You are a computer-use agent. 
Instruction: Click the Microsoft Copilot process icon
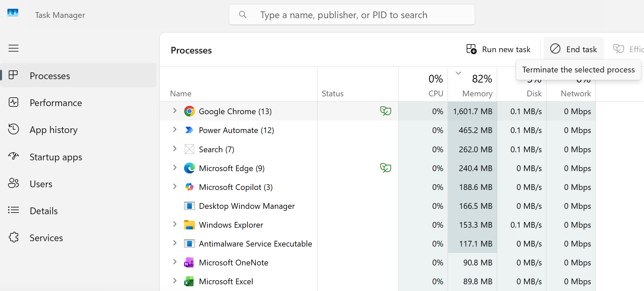point(189,187)
